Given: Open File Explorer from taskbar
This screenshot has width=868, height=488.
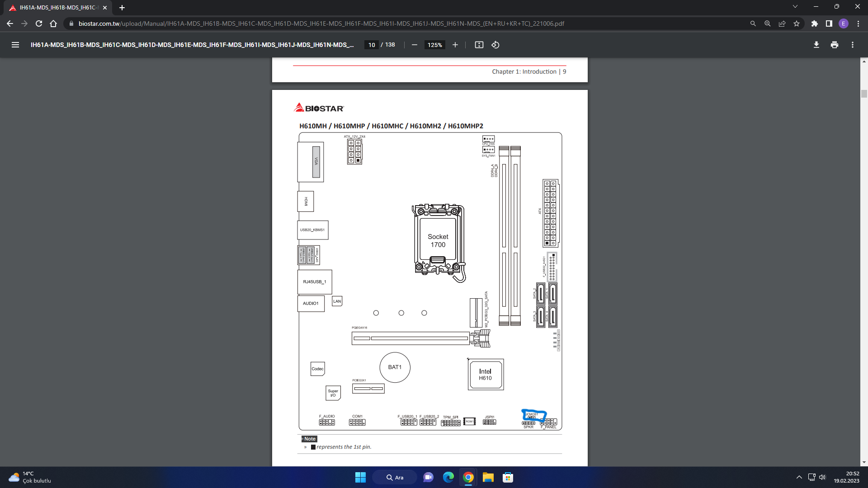Looking at the screenshot, I should click(488, 477).
